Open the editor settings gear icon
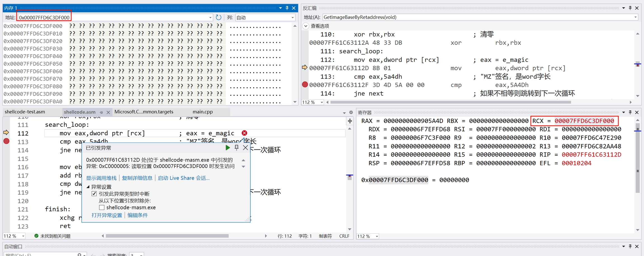This screenshot has height=256, width=644. tap(351, 112)
